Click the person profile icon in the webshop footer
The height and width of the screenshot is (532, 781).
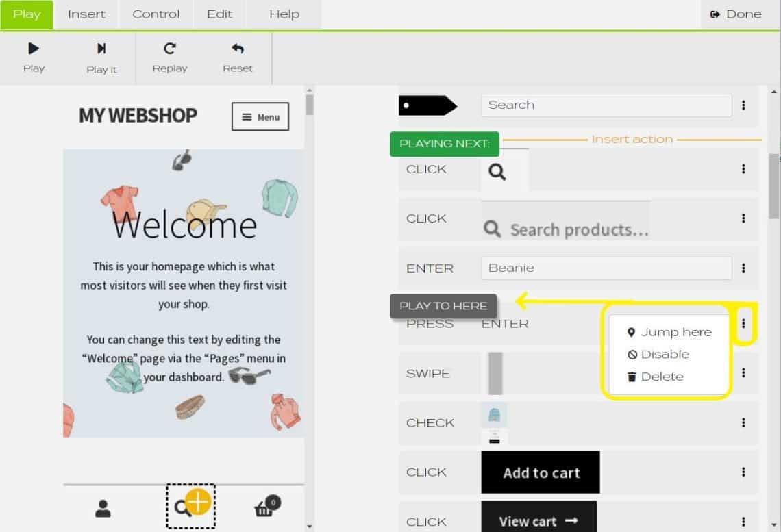click(x=103, y=508)
